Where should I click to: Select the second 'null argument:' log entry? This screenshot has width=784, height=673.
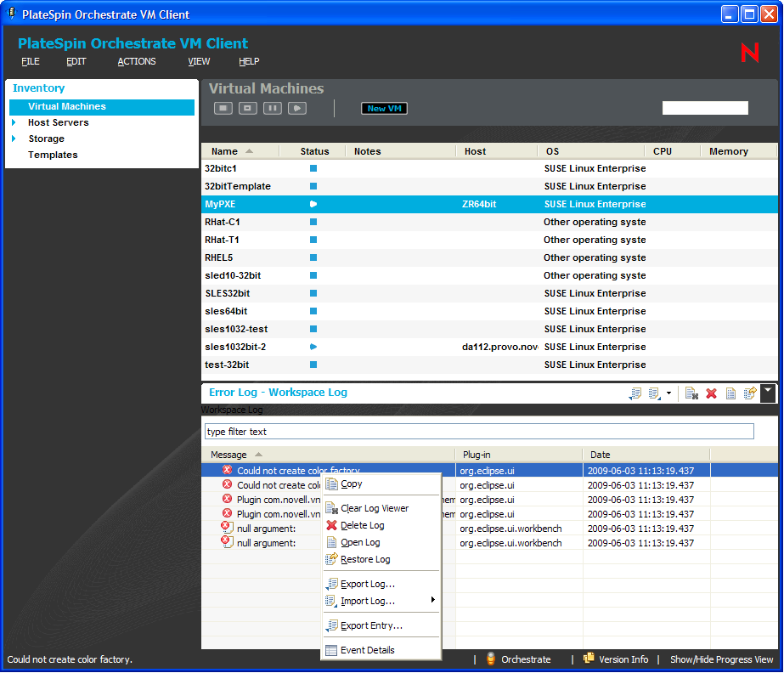tap(266, 543)
